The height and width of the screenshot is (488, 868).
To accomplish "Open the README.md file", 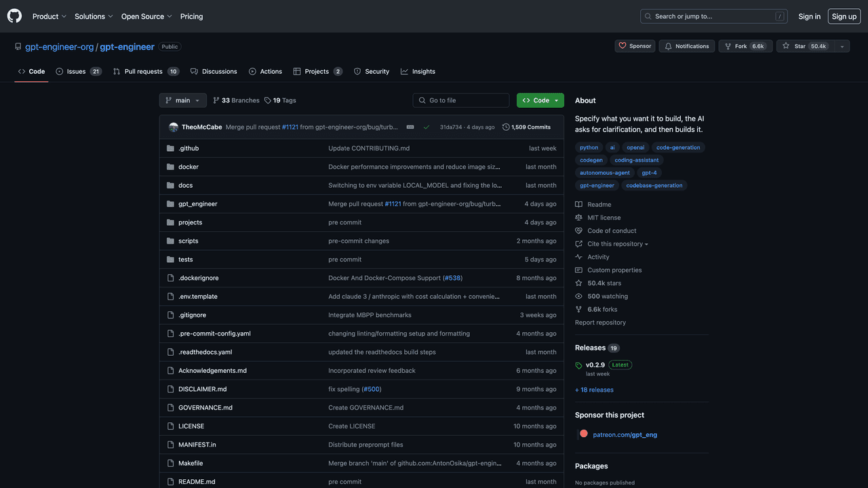I will pyautogui.click(x=197, y=482).
